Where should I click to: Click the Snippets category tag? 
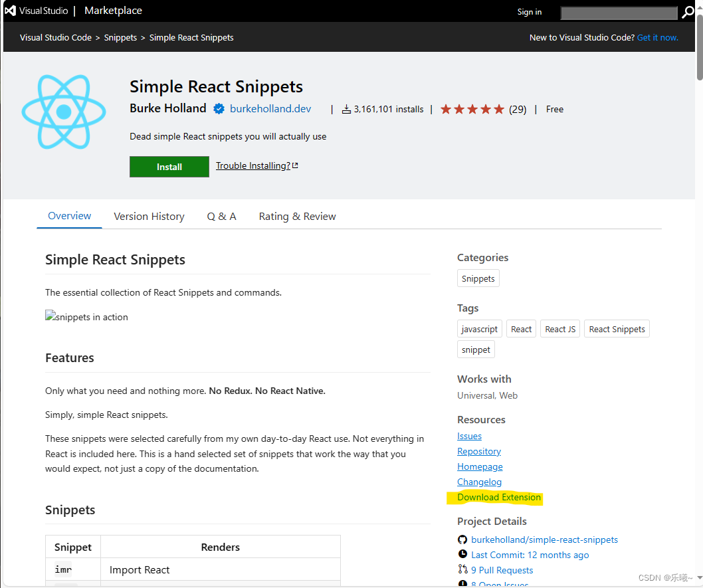click(478, 278)
